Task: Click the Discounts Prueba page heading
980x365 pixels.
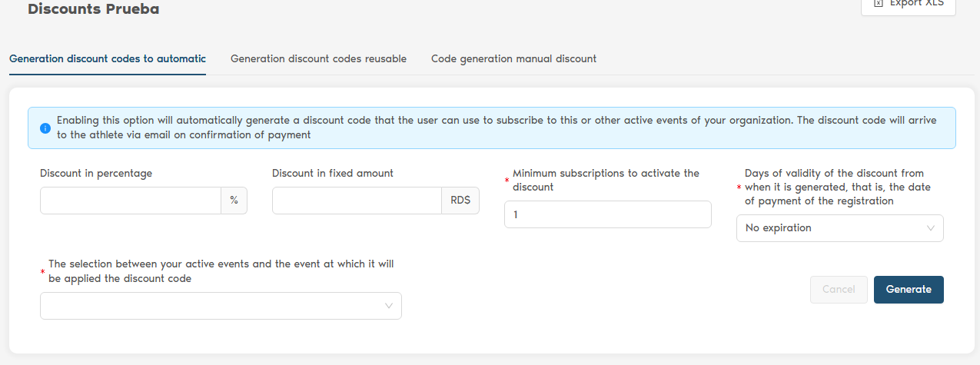Action: (x=94, y=9)
